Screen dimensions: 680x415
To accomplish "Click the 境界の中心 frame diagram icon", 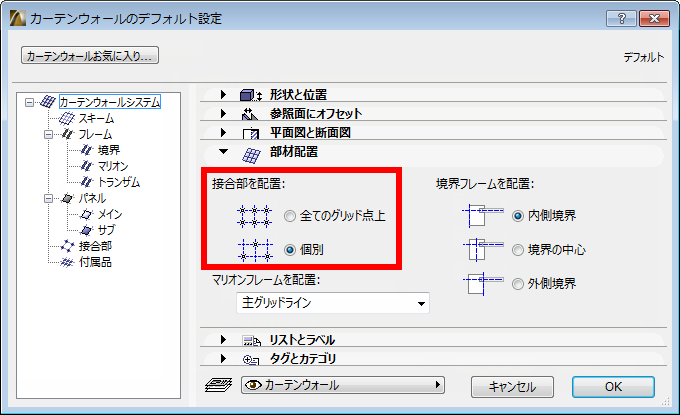I will click(x=483, y=250).
